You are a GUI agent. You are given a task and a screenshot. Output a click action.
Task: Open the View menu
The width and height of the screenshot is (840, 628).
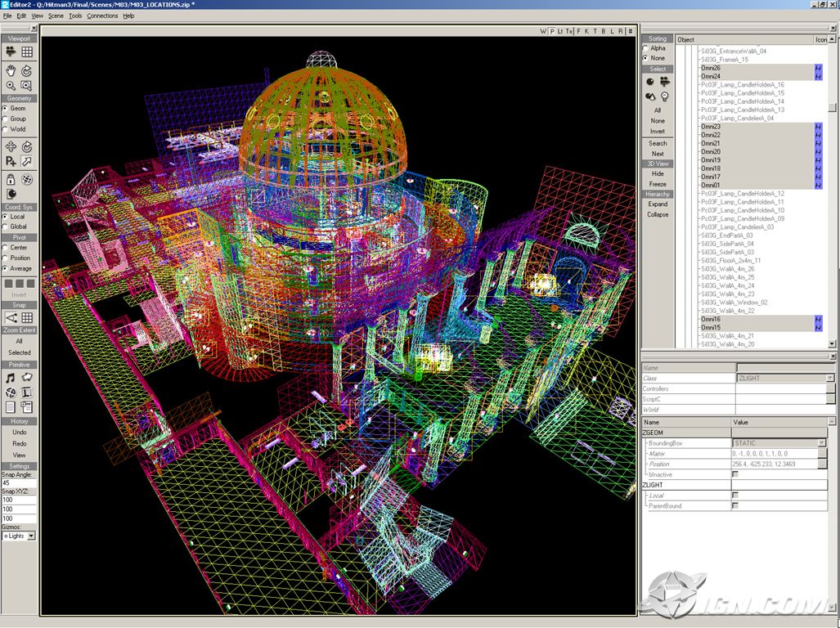click(38, 16)
